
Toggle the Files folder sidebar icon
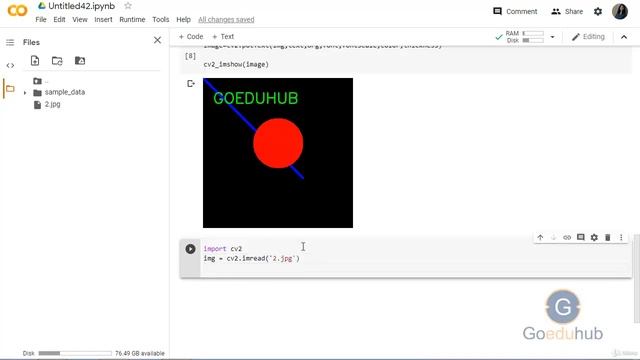[x=10, y=89]
